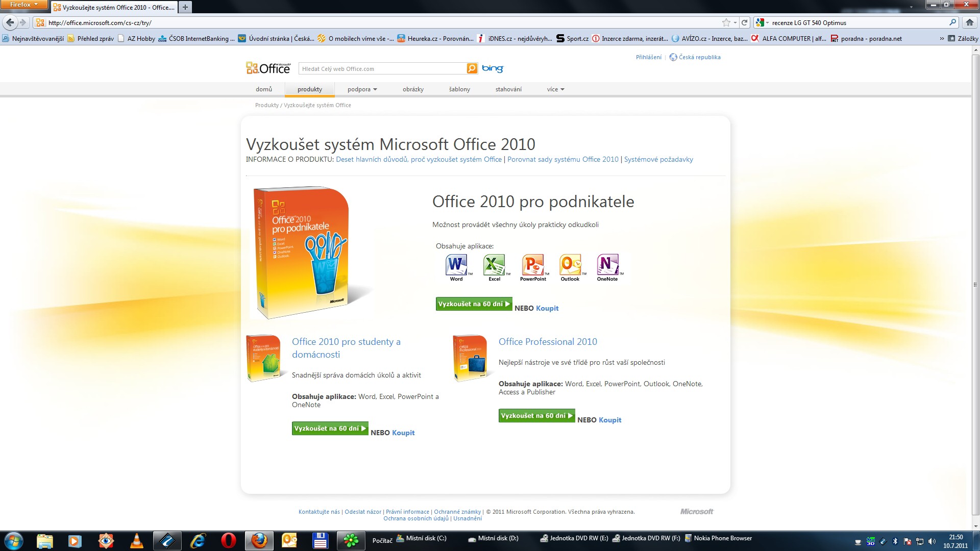Screen dimensions: 980x551
Task: Click the Word application icon
Action: click(x=456, y=265)
